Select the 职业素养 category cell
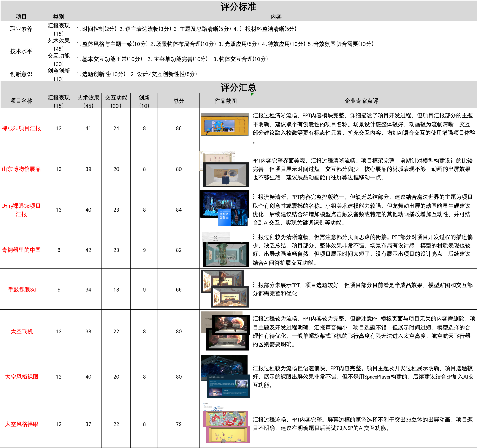Image resolution: width=477 pixels, height=448 pixels. pos(21,29)
